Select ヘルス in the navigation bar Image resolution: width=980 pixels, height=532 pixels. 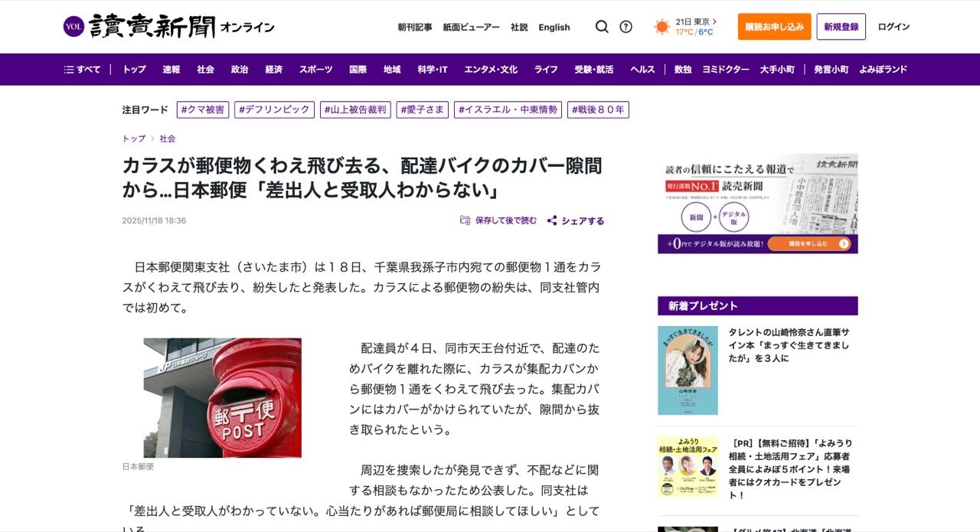click(642, 70)
